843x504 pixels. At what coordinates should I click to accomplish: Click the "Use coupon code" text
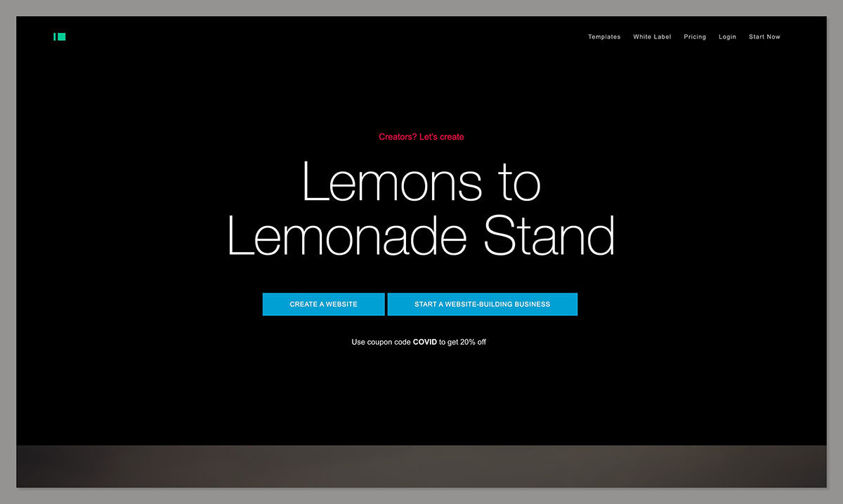click(x=381, y=343)
